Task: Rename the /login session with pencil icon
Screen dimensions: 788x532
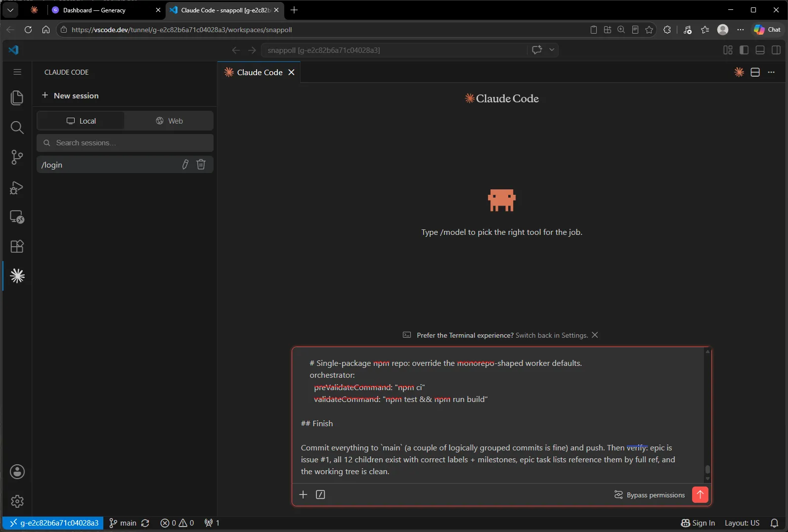Action: point(185,164)
